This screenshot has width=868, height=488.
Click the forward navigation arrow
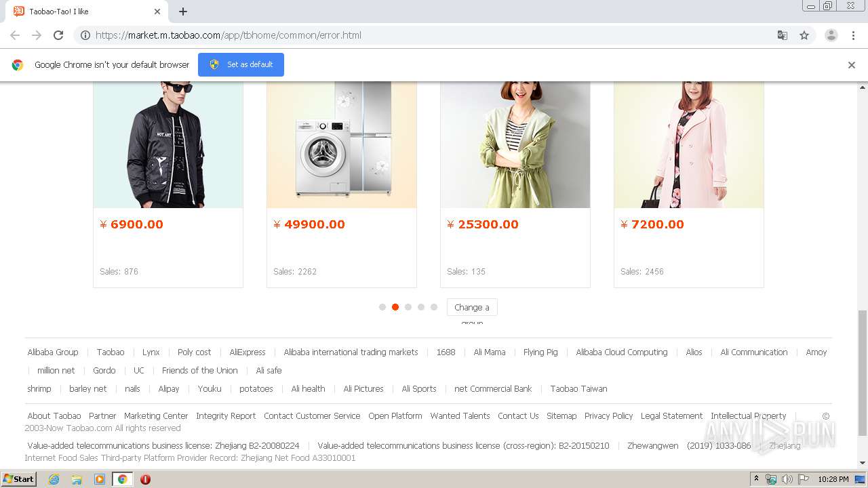pos(37,35)
